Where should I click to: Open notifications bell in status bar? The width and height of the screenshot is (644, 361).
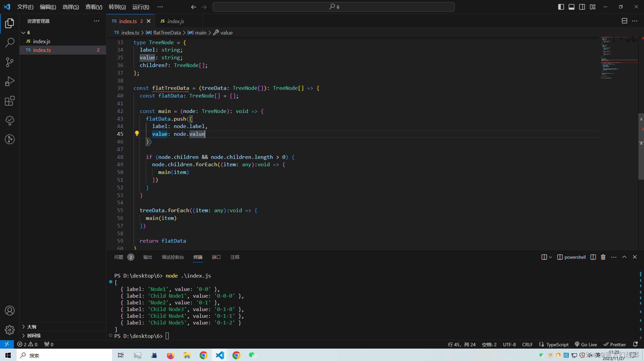635,344
